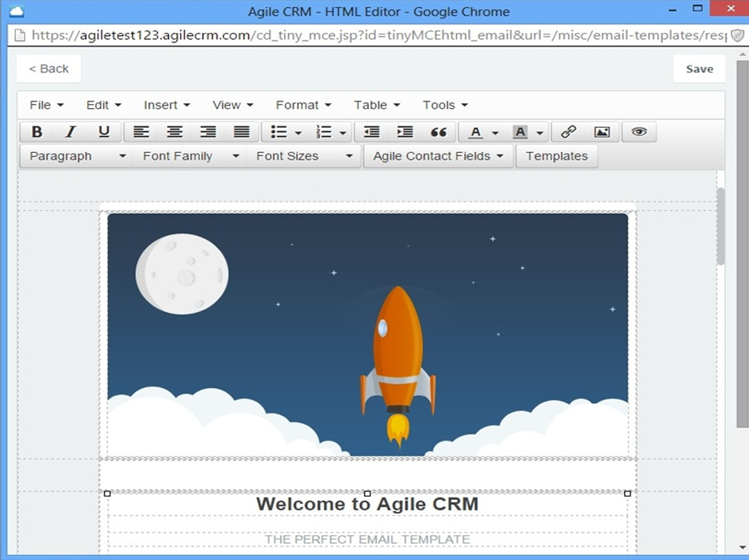Open the Insert menu

coord(166,105)
